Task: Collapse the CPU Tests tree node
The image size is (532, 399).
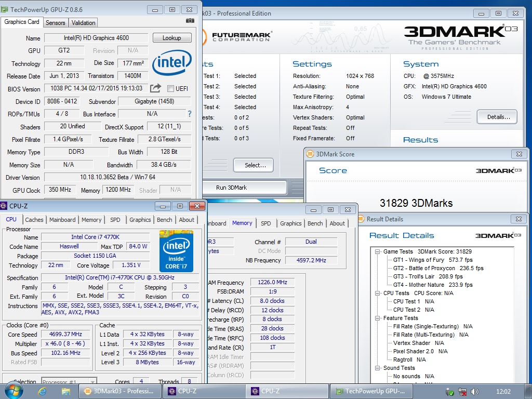Action: 378,293
